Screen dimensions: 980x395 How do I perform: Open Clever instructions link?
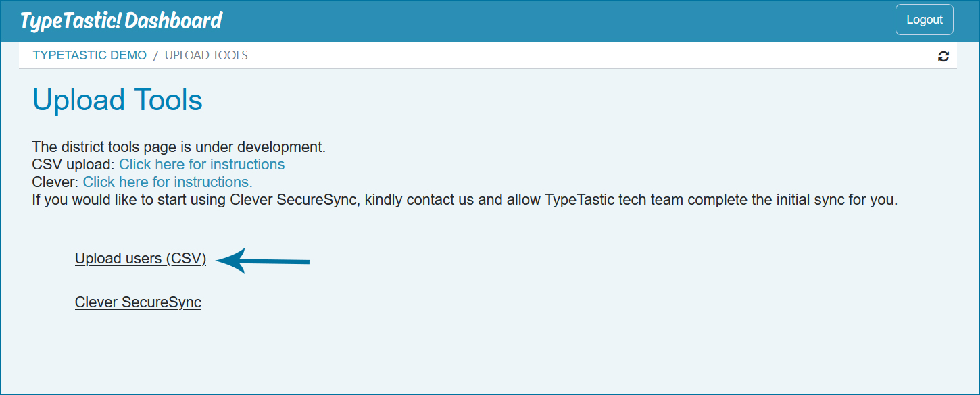click(x=168, y=182)
